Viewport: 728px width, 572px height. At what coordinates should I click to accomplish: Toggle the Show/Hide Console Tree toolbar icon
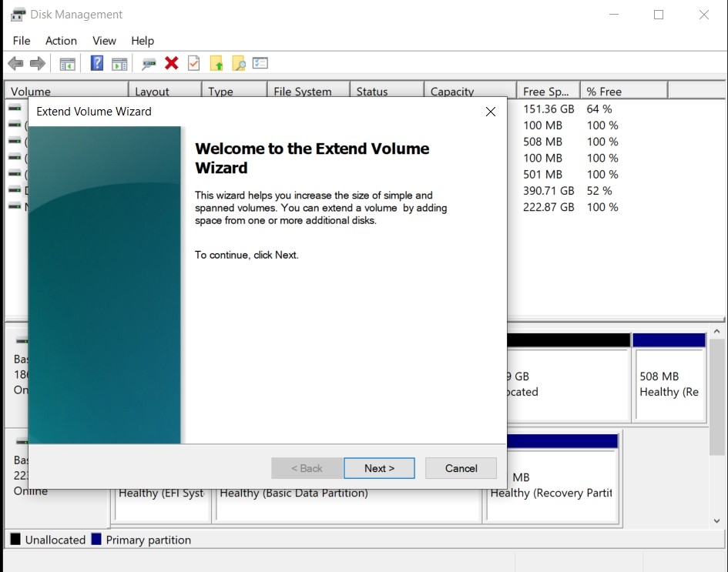pos(67,62)
